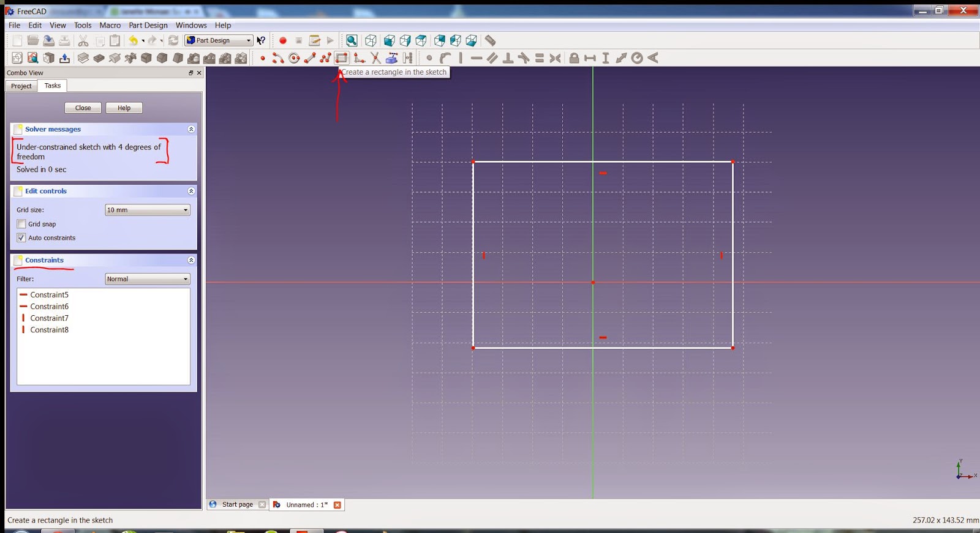Switch to the Start page tab

[238, 505]
